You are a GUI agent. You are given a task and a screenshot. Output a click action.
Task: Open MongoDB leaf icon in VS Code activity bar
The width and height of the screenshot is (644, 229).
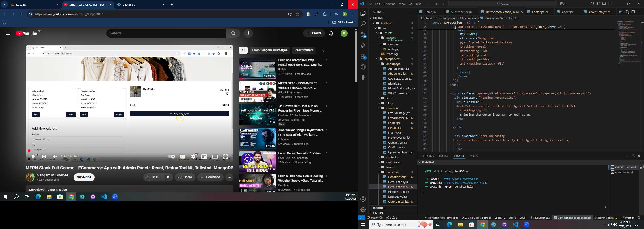tap(363, 78)
